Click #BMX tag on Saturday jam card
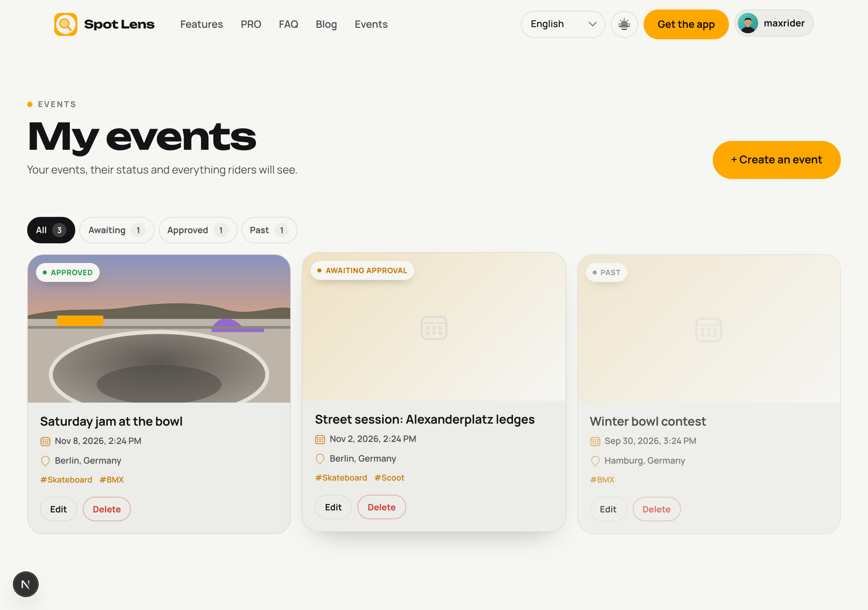The image size is (868, 610). tap(112, 480)
